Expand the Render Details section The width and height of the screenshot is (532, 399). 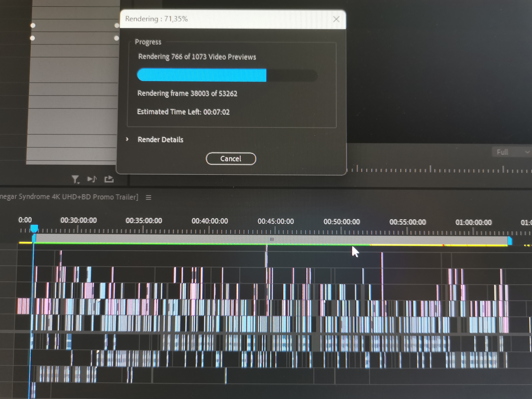pos(127,139)
